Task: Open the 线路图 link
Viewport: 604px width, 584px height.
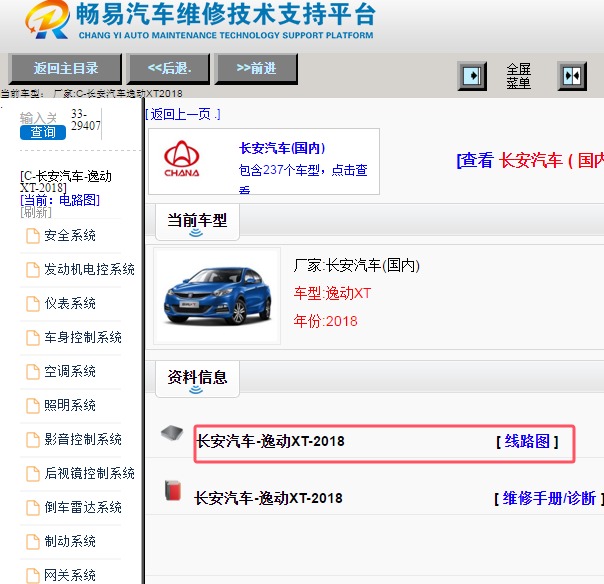Action: coord(527,441)
